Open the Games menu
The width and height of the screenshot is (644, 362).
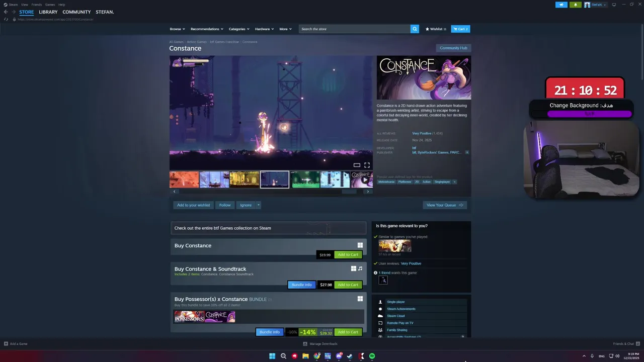click(x=50, y=5)
